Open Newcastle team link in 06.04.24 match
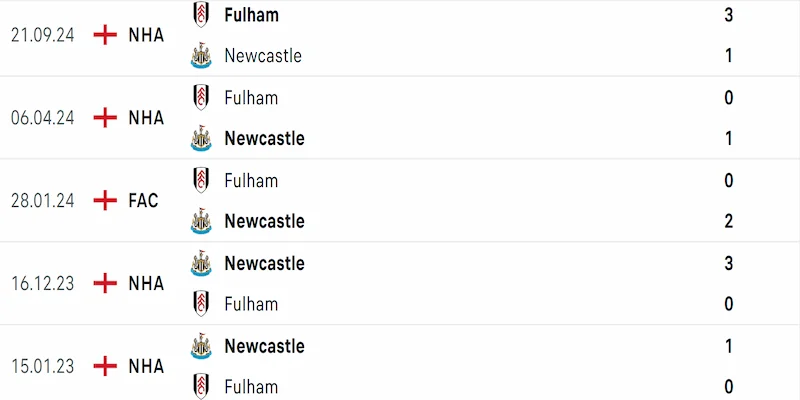Image resolution: width=800 pixels, height=400 pixels. coord(264,138)
